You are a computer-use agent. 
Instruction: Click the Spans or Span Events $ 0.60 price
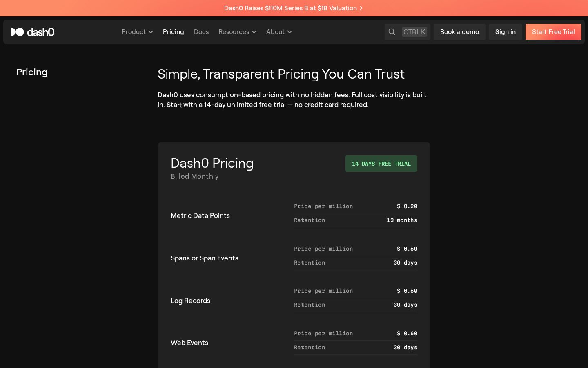[407, 249]
